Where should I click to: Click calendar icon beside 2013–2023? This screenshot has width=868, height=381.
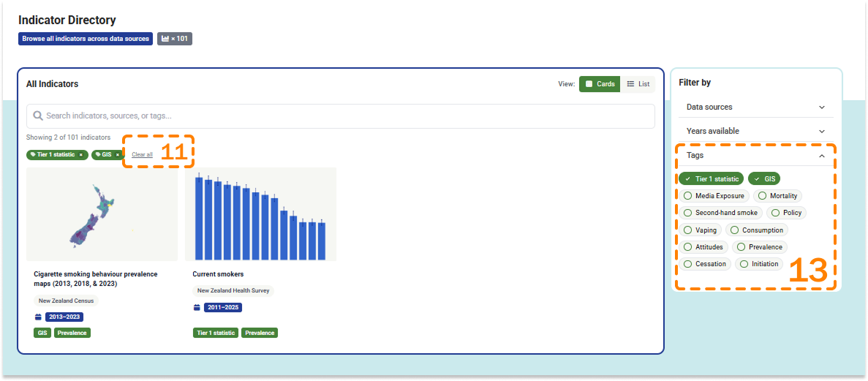(38, 317)
